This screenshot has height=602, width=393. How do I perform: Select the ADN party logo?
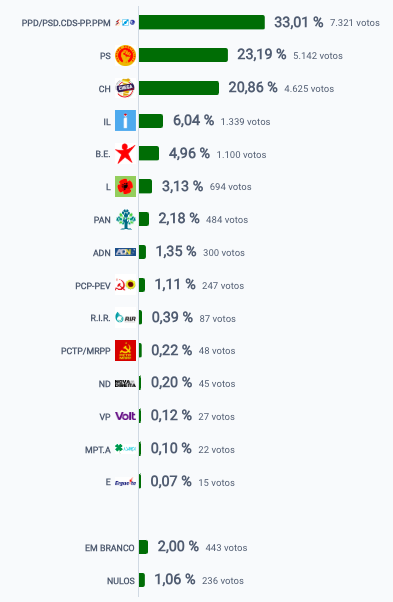(x=125, y=252)
